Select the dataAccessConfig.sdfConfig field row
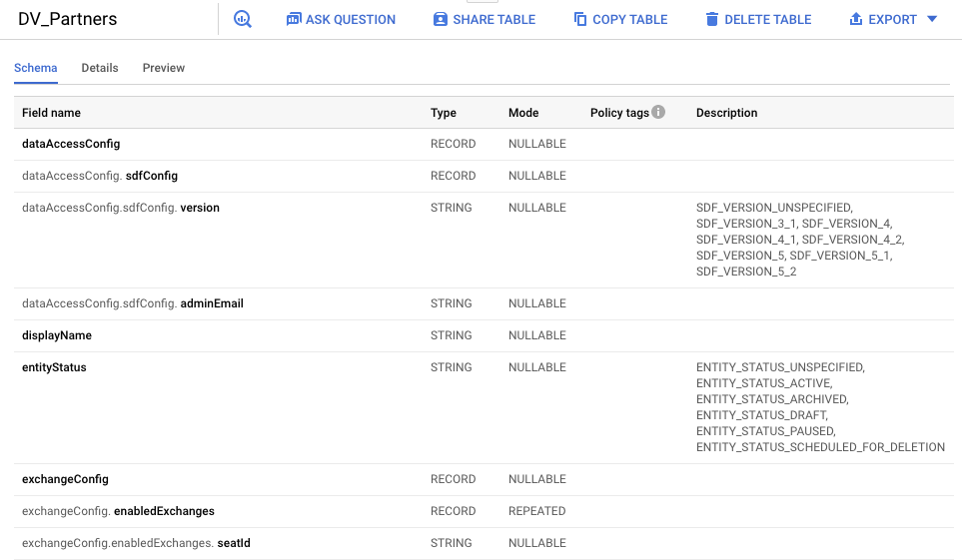The height and width of the screenshot is (560, 962). 483,176
